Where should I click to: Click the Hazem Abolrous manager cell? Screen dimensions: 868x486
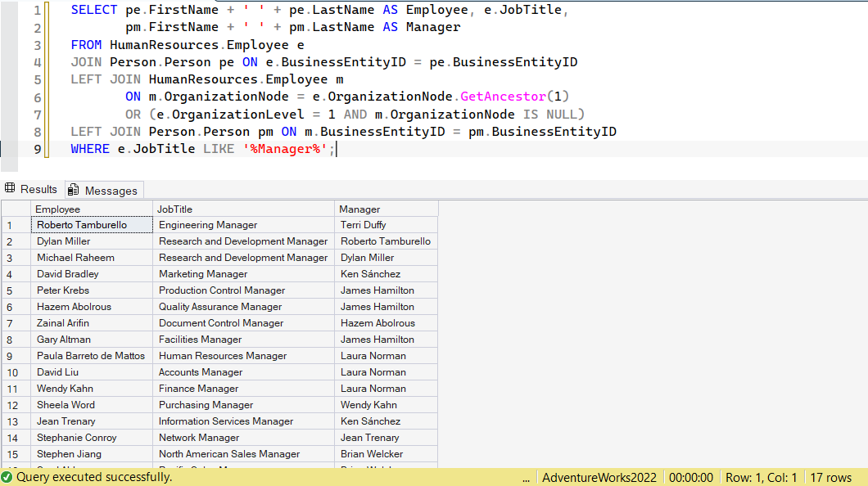387,323
